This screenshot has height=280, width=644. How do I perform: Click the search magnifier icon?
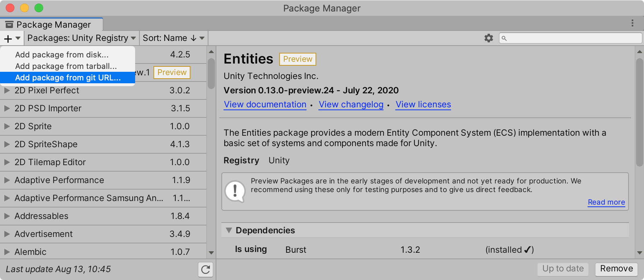(504, 38)
